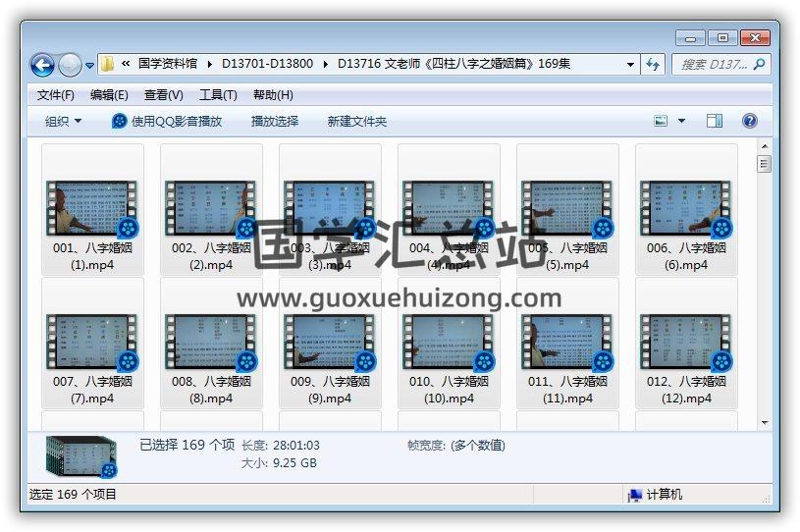Click the search input field

(x=714, y=65)
